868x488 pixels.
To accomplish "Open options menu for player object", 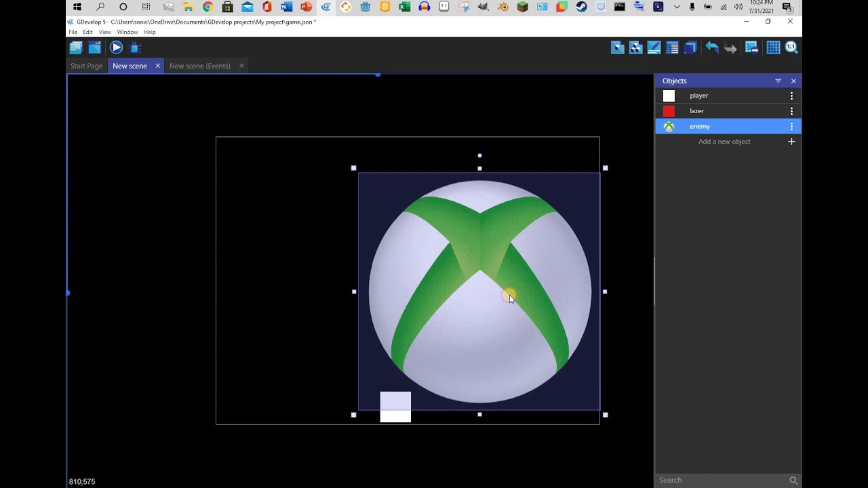I will [791, 96].
